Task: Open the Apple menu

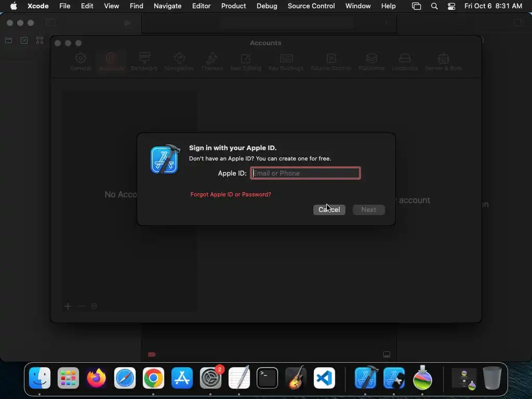Action: pos(14,6)
